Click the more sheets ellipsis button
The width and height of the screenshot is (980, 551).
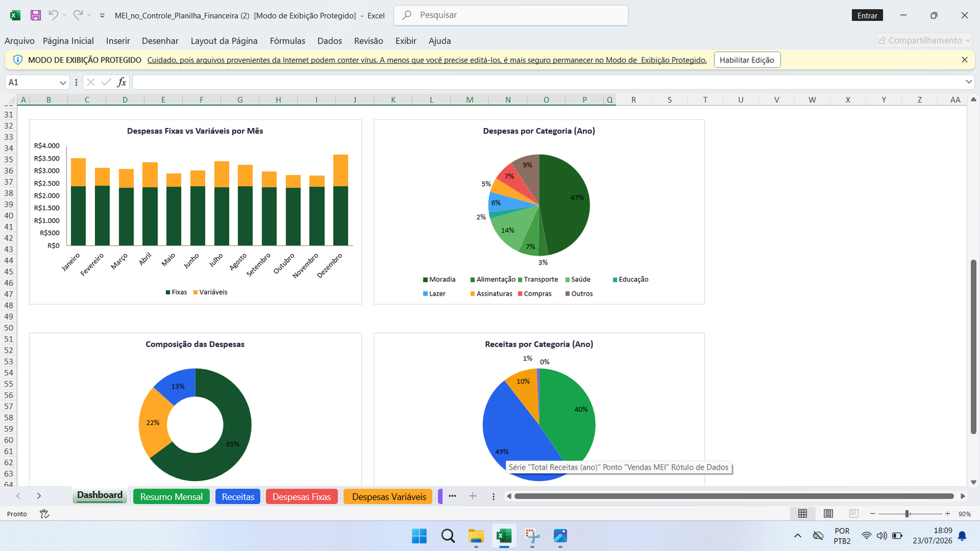pos(452,496)
